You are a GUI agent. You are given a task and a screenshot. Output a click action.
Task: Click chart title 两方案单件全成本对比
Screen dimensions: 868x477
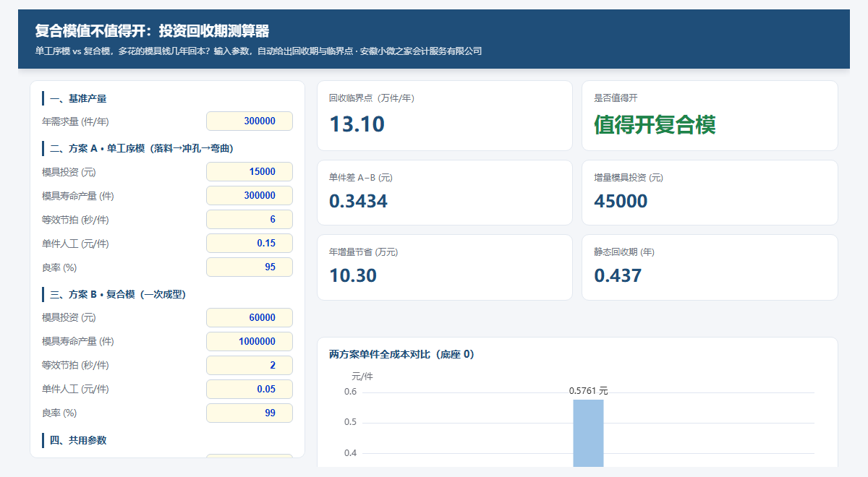401,354
